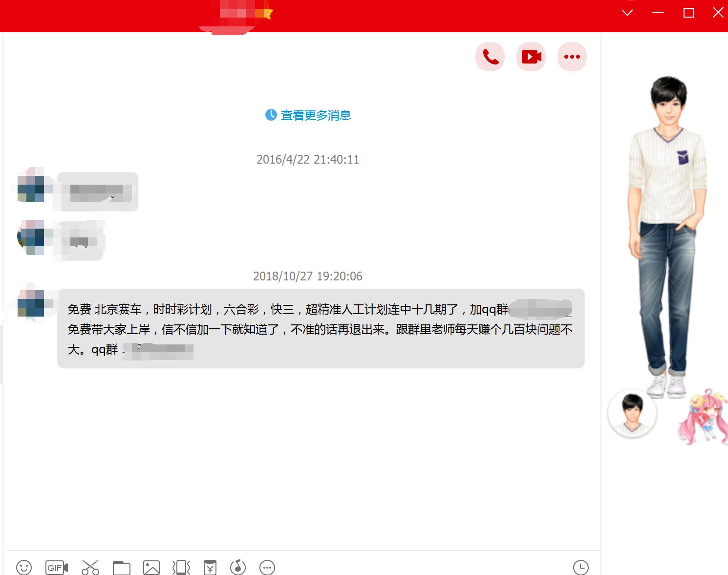Image resolution: width=728 pixels, height=575 pixels.
Task: Open 查看更多消息 to load older messages
Action: click(x=308, y=115)
